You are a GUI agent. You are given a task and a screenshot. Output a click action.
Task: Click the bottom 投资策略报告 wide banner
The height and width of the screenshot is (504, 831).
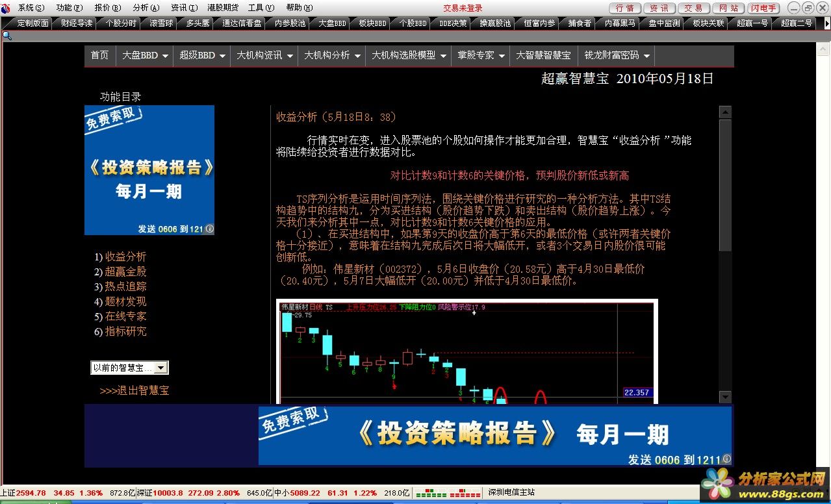(x=495, y=436)
